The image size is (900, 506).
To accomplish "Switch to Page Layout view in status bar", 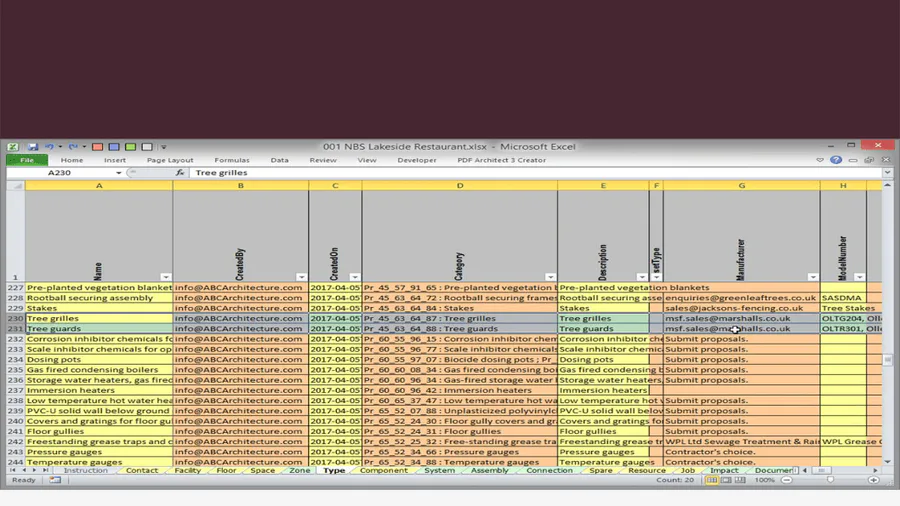I will (x=726, y=480).
